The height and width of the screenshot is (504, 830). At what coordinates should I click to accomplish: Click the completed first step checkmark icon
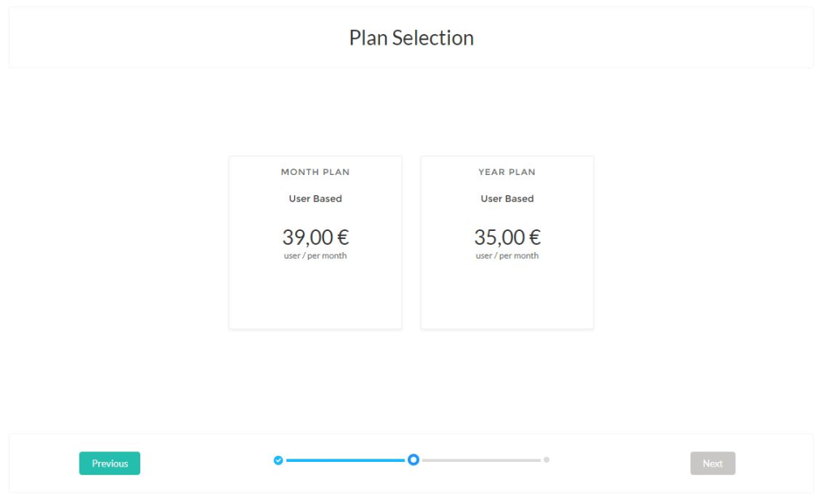278,460
